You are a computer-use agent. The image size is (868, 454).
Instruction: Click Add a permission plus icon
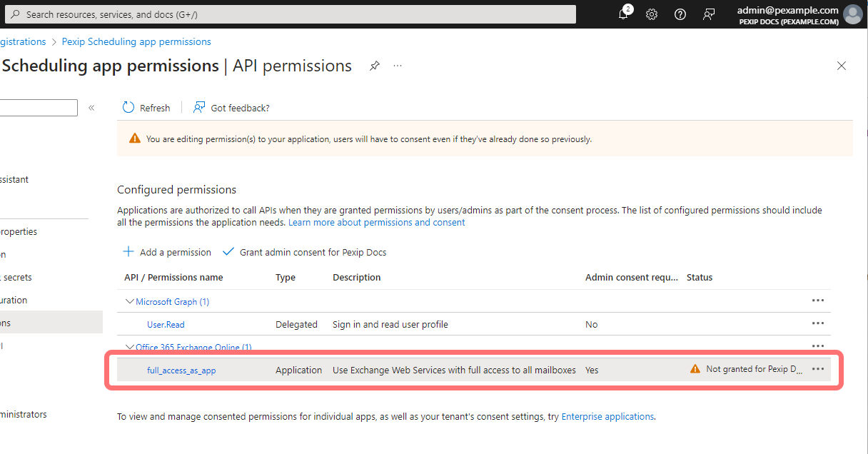point(128,251)
